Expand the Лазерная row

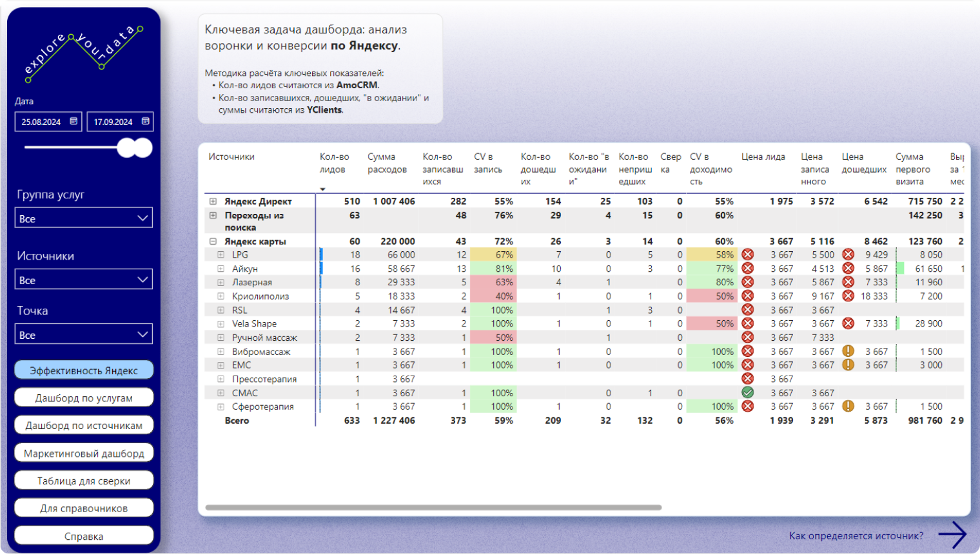[x=220, y=282]
